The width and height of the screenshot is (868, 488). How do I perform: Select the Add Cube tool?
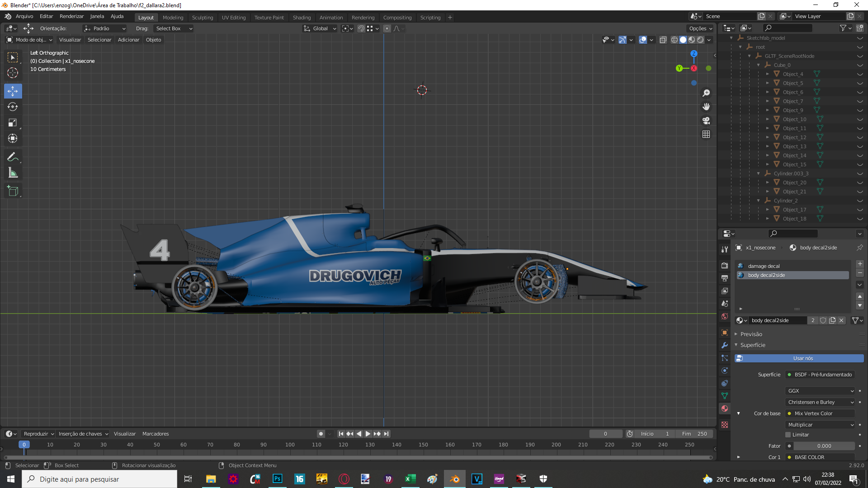13,191
